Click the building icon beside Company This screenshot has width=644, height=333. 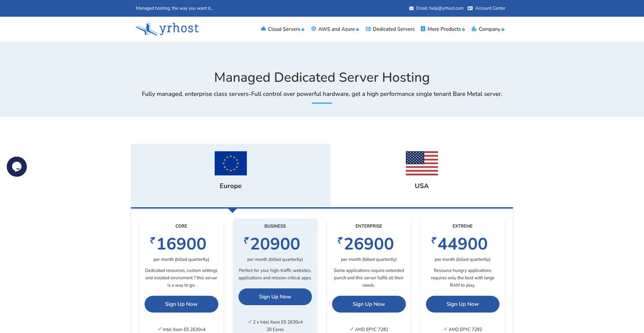[x=474, y=29]
